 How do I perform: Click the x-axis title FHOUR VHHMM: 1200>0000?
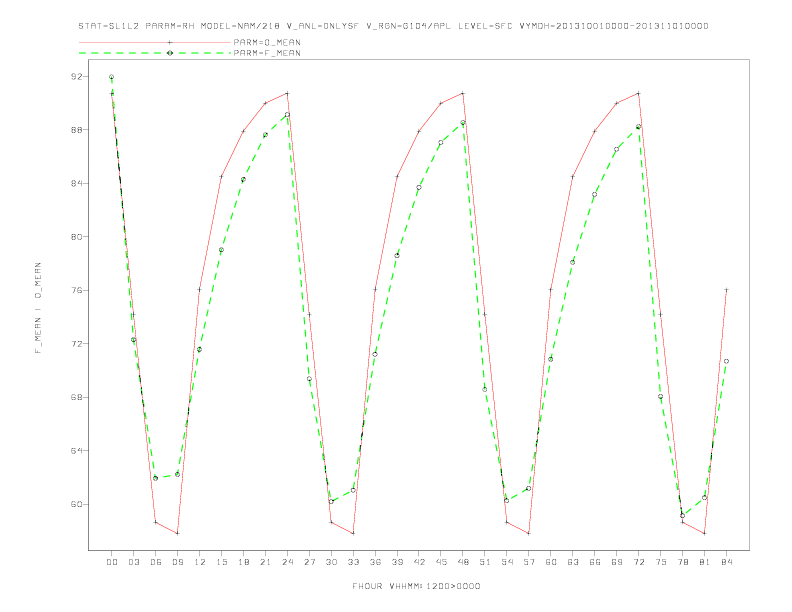(x=416, y=586)
